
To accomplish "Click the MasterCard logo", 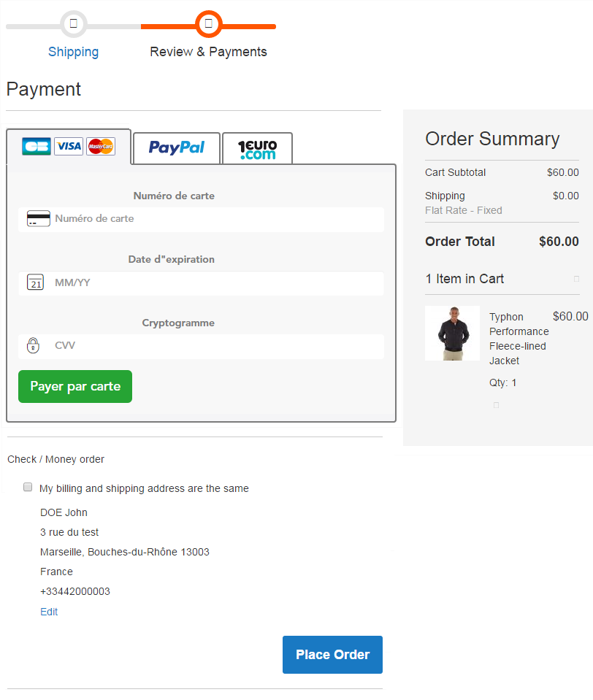I will pos(101,147).
